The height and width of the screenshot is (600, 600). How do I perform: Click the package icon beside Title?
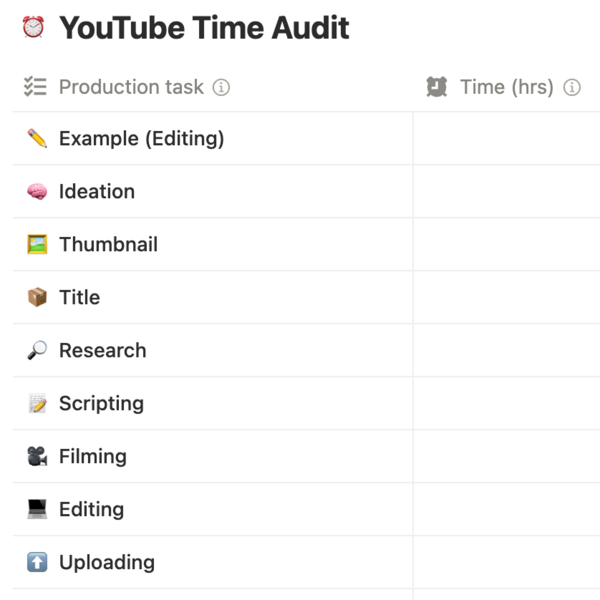[37, 298]
